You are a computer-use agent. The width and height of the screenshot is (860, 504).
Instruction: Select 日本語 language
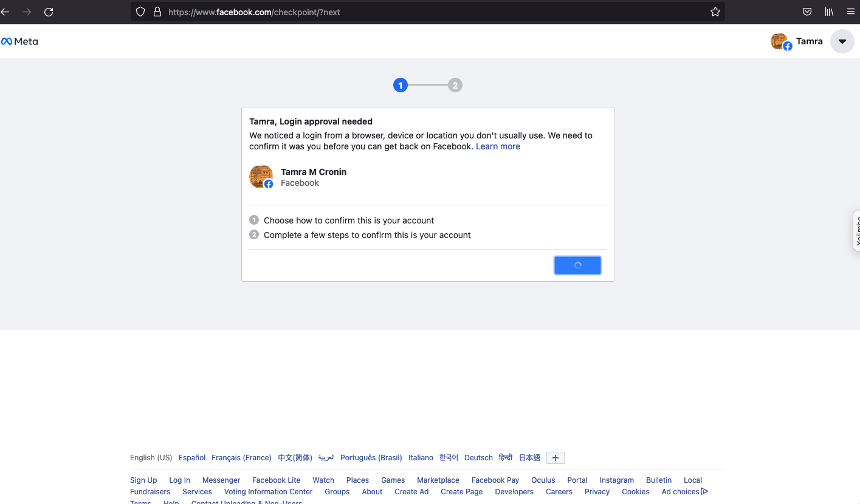[529, 458]
